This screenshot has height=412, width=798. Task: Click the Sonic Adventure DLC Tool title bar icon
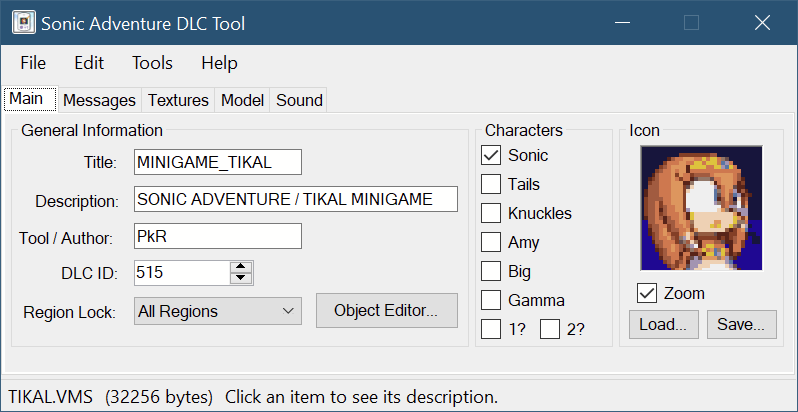23,23
